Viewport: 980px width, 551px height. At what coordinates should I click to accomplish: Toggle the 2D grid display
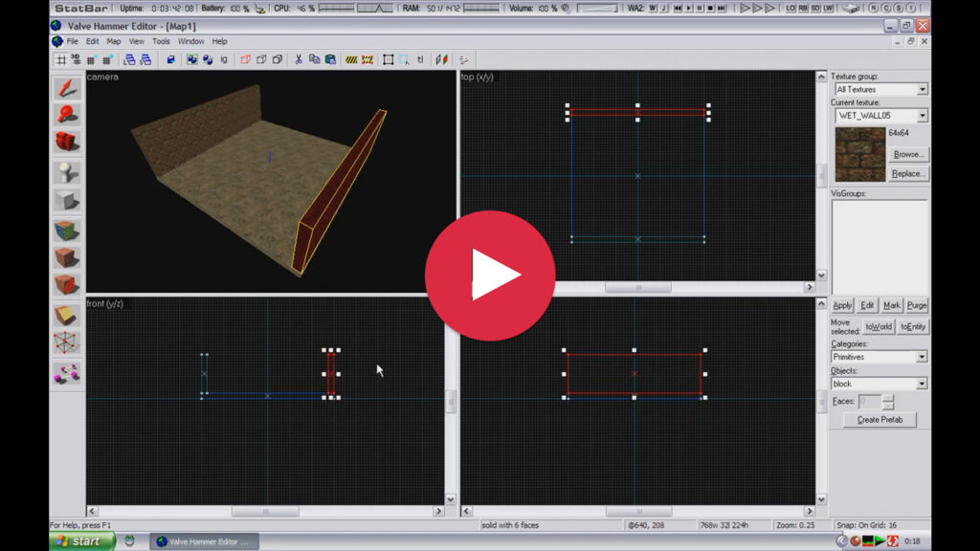tap(60, 59)
